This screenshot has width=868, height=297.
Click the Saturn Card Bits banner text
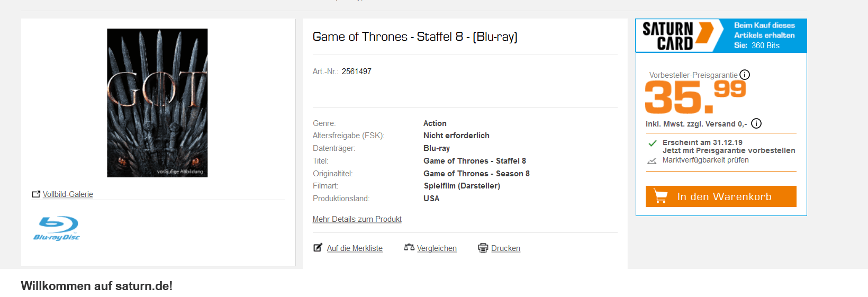[x=764, y=35]
